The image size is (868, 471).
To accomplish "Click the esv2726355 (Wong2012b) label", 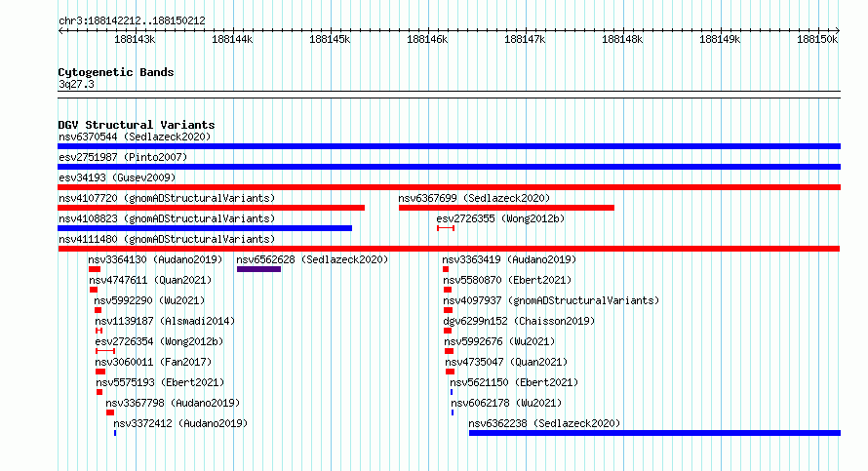I will (500, 218).
